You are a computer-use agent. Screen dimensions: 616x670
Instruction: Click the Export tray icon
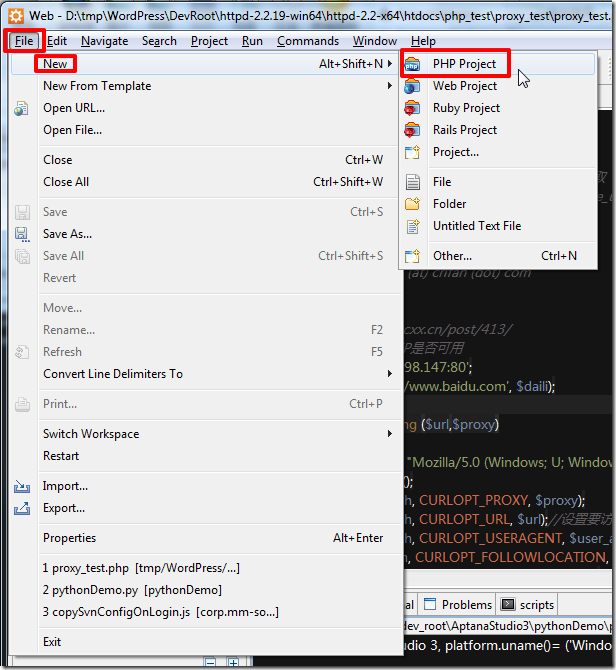tap(22, 508)
